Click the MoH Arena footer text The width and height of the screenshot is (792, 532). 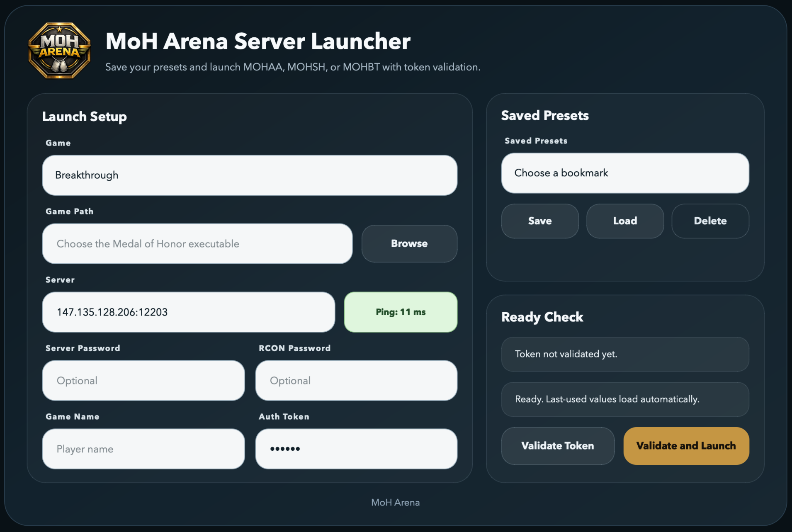pyautogui.click(x=395, y=502)
